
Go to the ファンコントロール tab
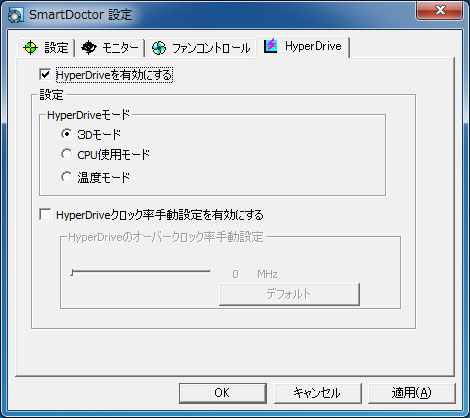tap(201, 48)
